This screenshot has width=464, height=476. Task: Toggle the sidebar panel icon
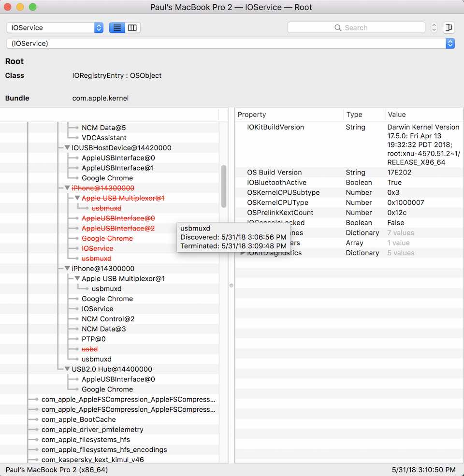[449, 28]
